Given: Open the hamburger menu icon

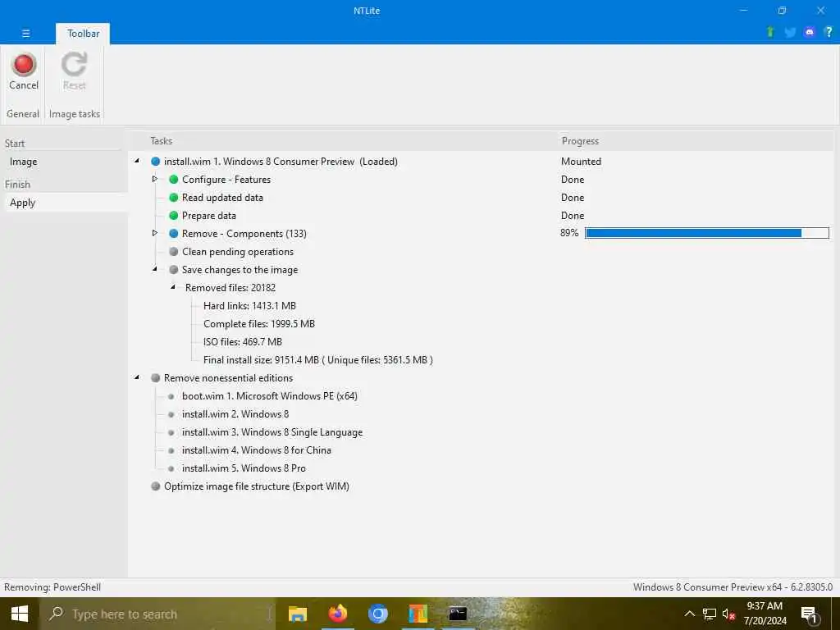Looking at the screenshot, I should [25, 33].
